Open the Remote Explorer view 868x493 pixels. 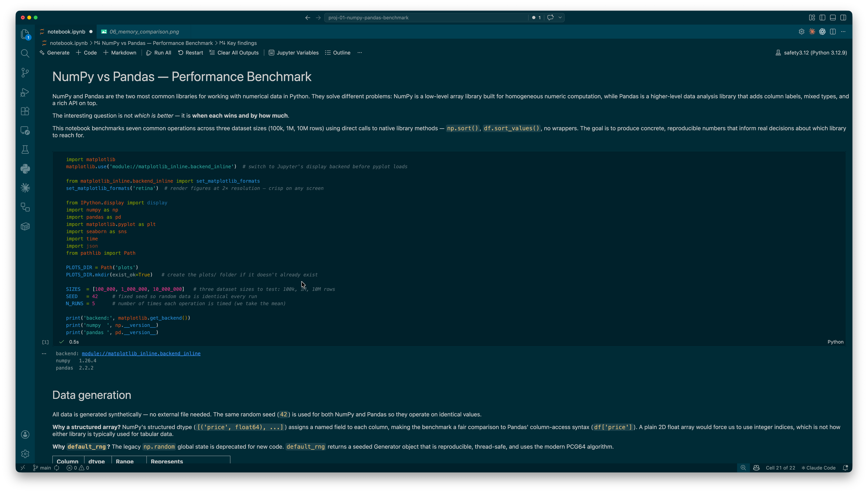pyautogui.click(x=25, y=130)
